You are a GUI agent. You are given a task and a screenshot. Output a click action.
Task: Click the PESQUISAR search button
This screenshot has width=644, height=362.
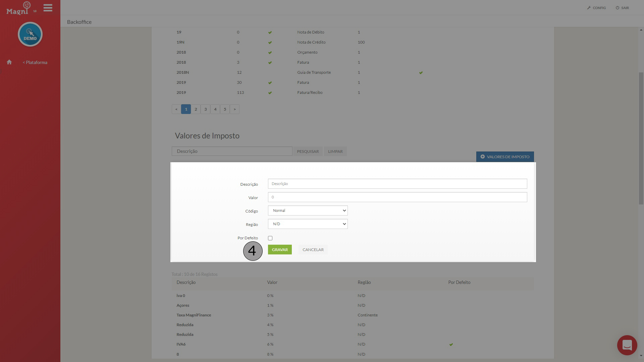tap(308, 152)
